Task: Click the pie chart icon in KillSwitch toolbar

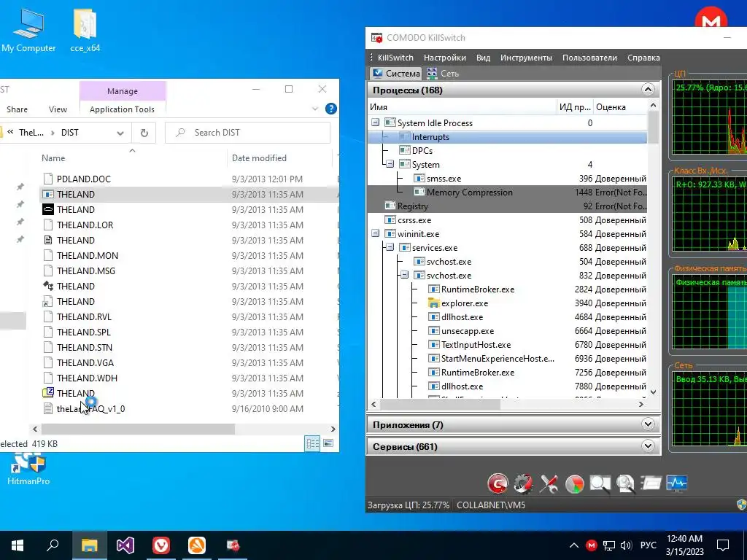Action: [x=575, y=484]
